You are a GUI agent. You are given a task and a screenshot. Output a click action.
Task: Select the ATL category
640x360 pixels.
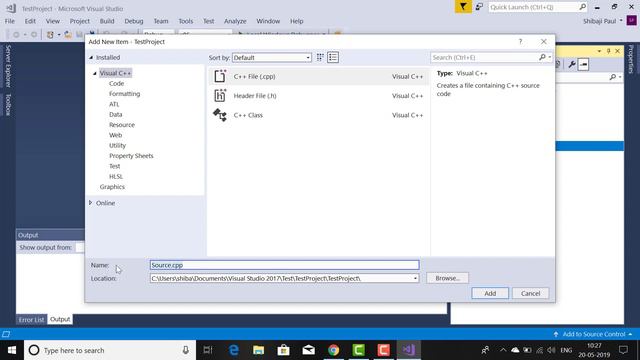pyautogui.click(x=114, y=104)
